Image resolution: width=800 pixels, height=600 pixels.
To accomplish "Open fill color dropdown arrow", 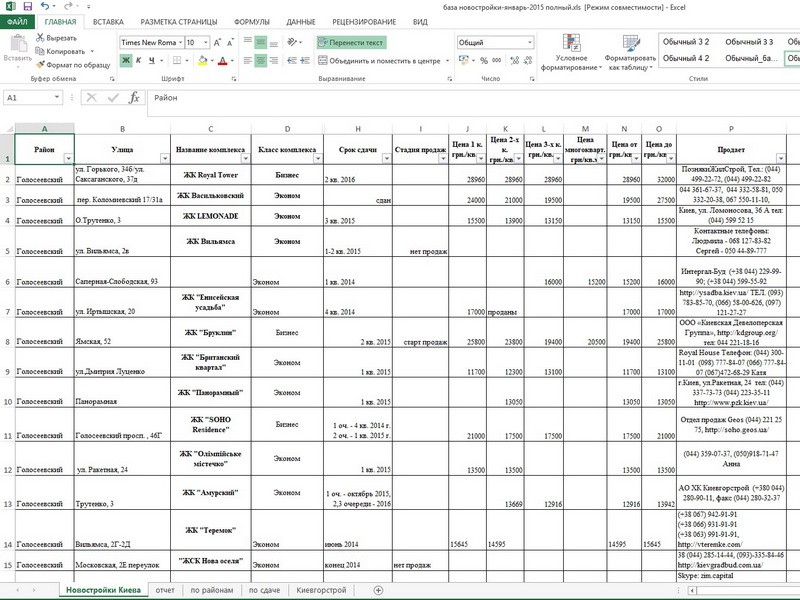I will pyautogui.click(x=212, y=60).
